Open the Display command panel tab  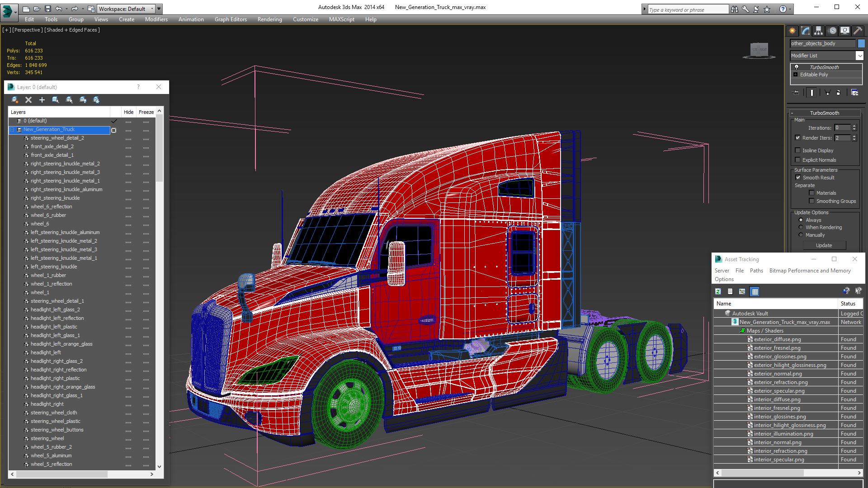(x=845, y=31)
